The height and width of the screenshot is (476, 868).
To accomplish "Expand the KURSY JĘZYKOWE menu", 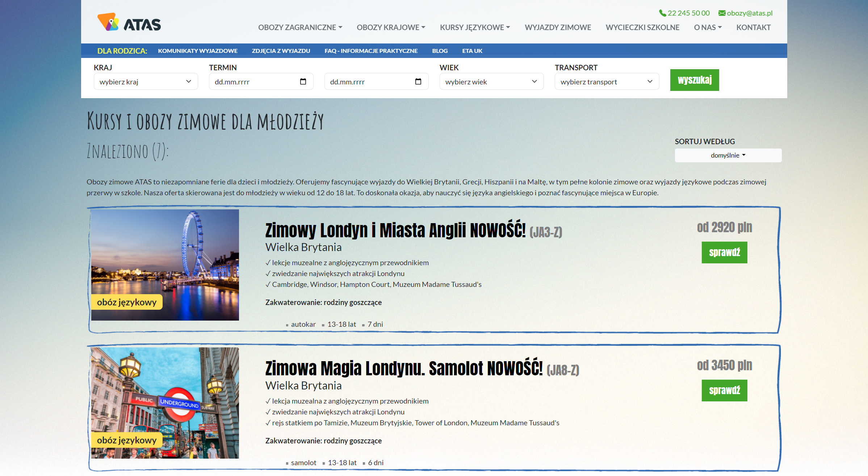I will (475, 27).
